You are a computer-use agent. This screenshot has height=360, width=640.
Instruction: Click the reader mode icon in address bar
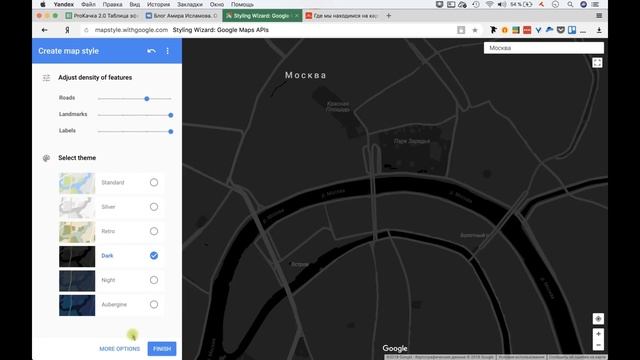(x=461, y=30)
